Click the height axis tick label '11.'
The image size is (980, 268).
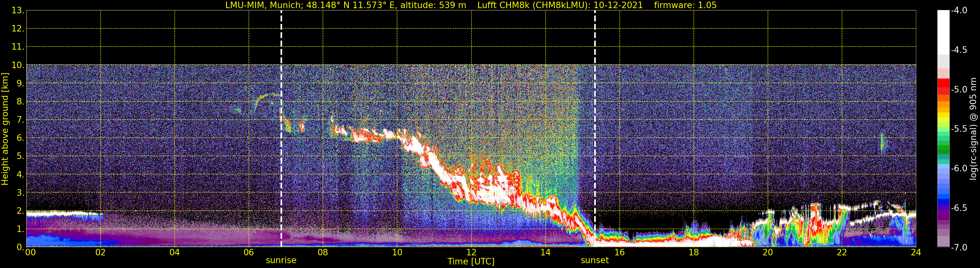point(18,47)
